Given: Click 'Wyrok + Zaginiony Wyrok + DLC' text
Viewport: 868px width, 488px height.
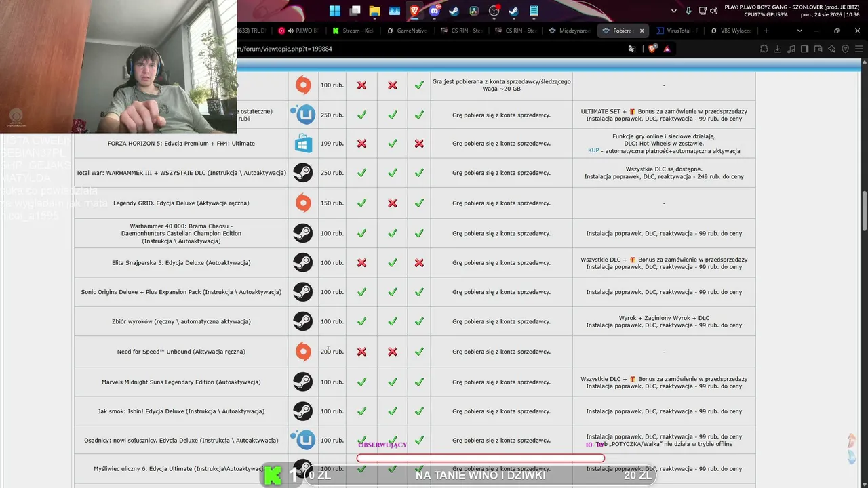Looking at the screenshot, I should [x=664, y=318].
